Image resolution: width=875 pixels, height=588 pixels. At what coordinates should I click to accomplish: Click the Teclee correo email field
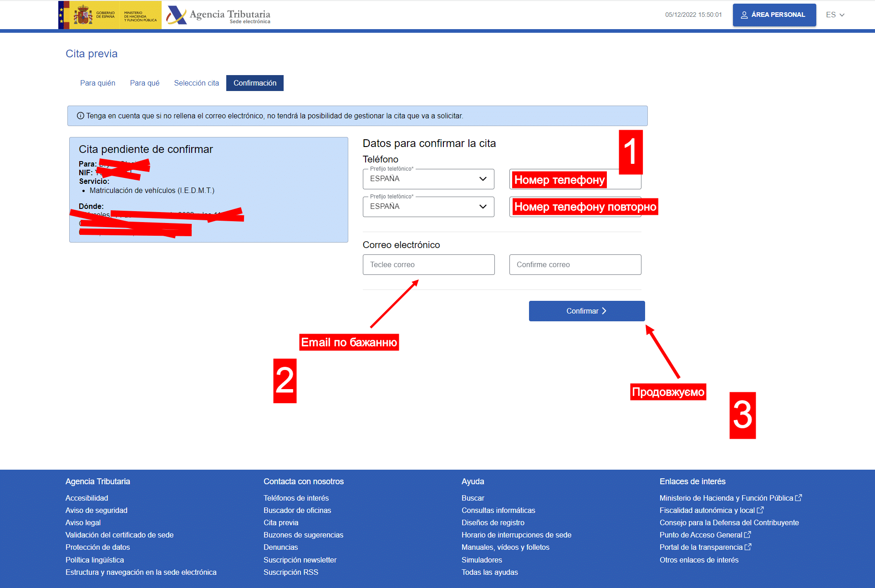click(428, 264)
